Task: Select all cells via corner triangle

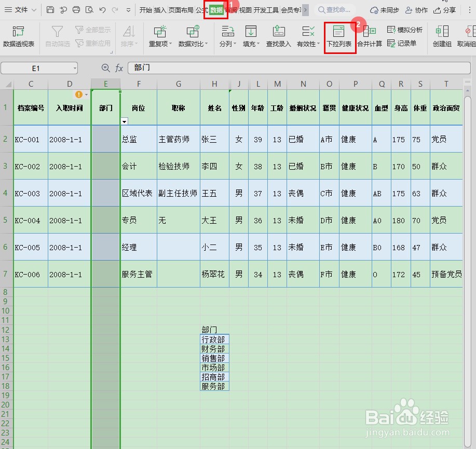Action: [x=8, y=84]
